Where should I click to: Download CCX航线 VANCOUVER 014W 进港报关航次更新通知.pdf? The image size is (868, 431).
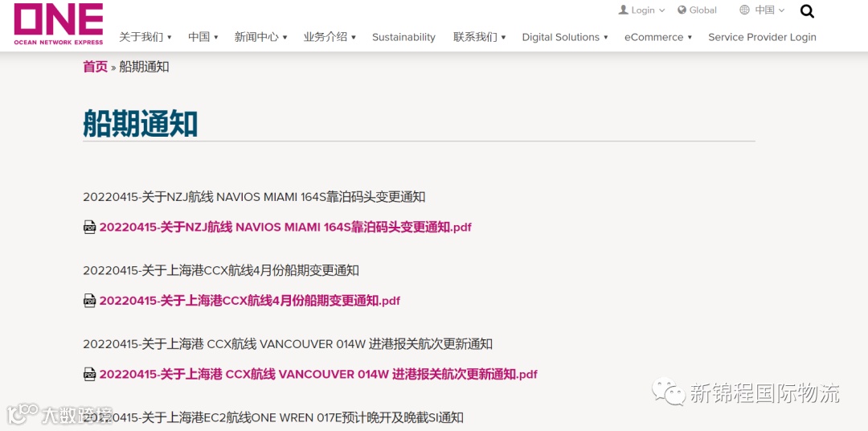pos(318,374)
